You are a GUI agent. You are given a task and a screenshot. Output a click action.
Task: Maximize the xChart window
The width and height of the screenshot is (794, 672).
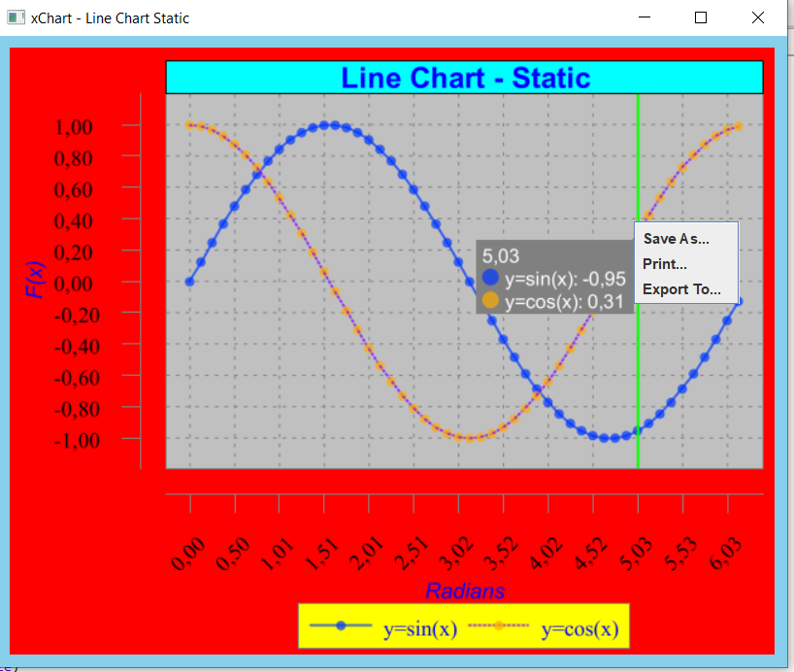pos(701,17)
